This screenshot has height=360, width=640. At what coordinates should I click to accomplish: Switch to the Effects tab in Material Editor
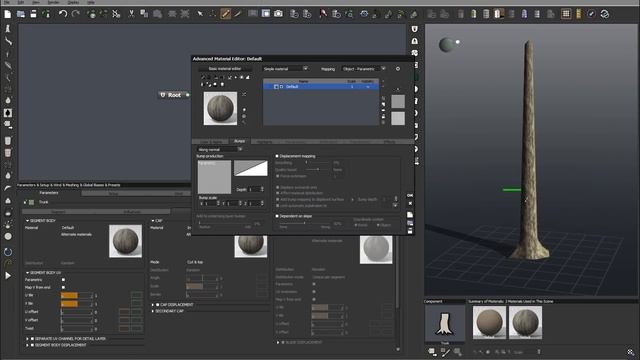390,142
